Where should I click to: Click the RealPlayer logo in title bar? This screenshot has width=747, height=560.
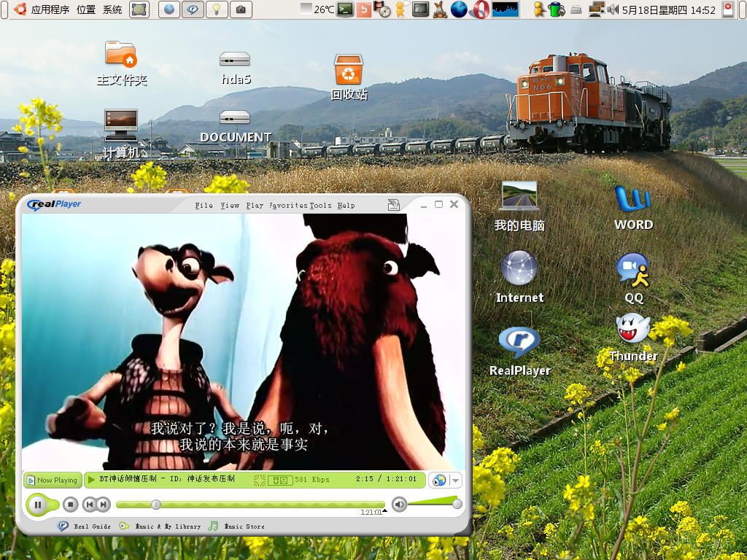click(x=54, y=204)
